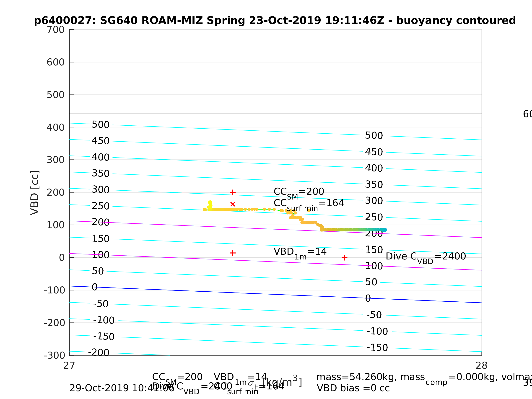Click the left-side contour label '250'

tap(101, 206)
